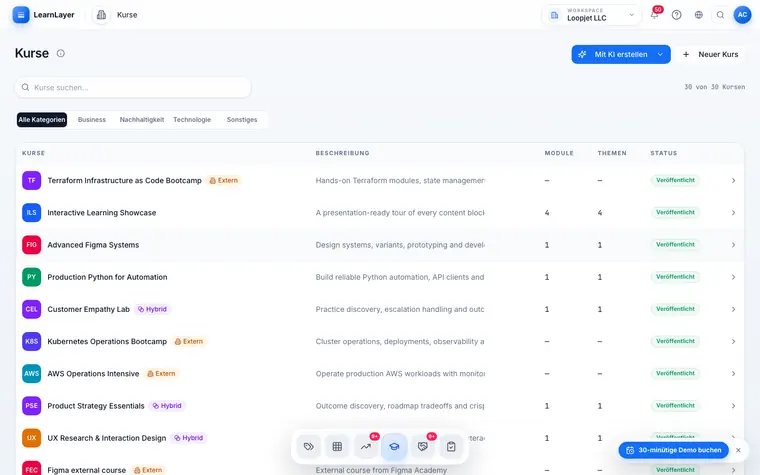Image resolution: width=760 pixels, height=475 pixels.
Task: Click the PSE course avatar icon
Action: pos(32,406)
